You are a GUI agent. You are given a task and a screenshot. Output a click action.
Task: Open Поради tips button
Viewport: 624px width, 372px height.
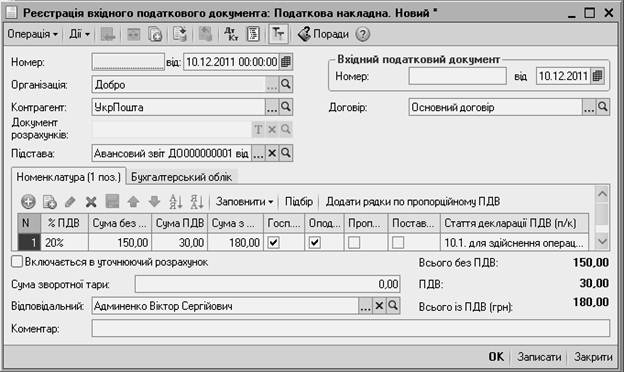coord(323,34)
